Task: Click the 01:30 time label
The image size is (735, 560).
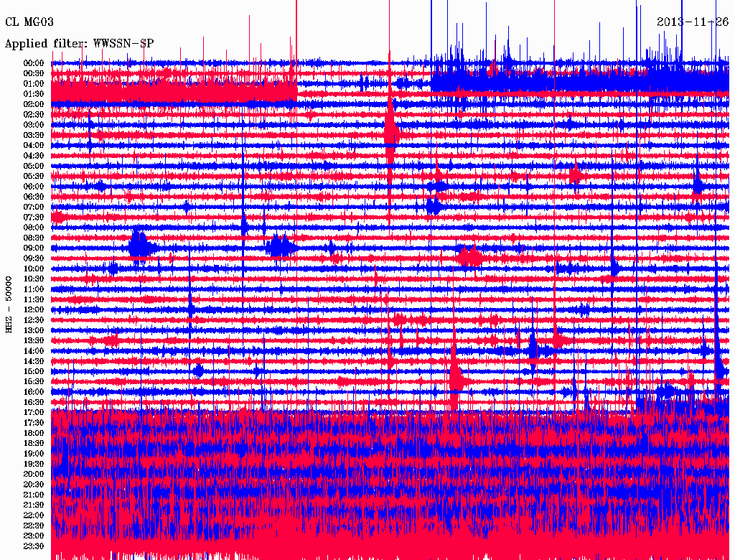Action: (34, 94)
